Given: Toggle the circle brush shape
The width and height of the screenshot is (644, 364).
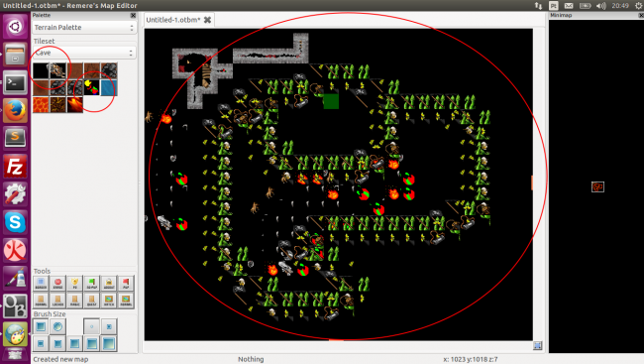Looking at the screenshot, I should click(x=57, y=326).
